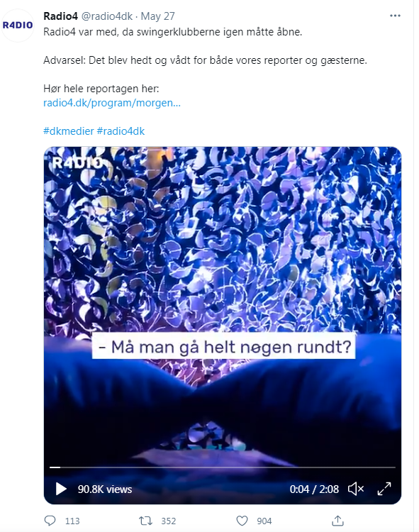Open the share tweet icon
This screenshot has height=532, width=419.
337,521
